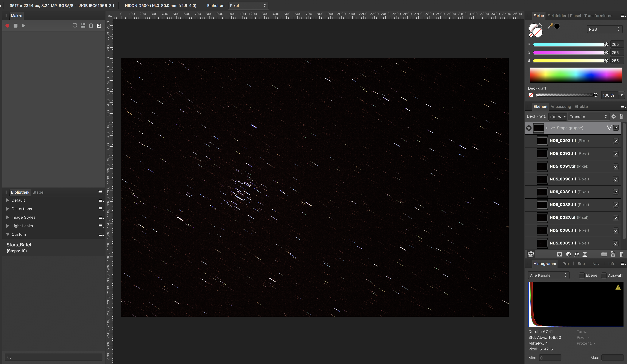
Task: Create a new layer group folder
Action: click(604, 254)
